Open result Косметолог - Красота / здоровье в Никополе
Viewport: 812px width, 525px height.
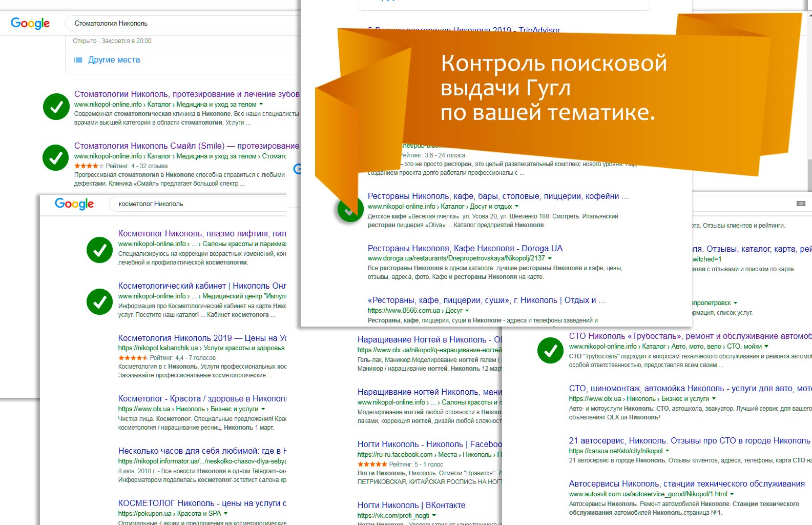202,398
